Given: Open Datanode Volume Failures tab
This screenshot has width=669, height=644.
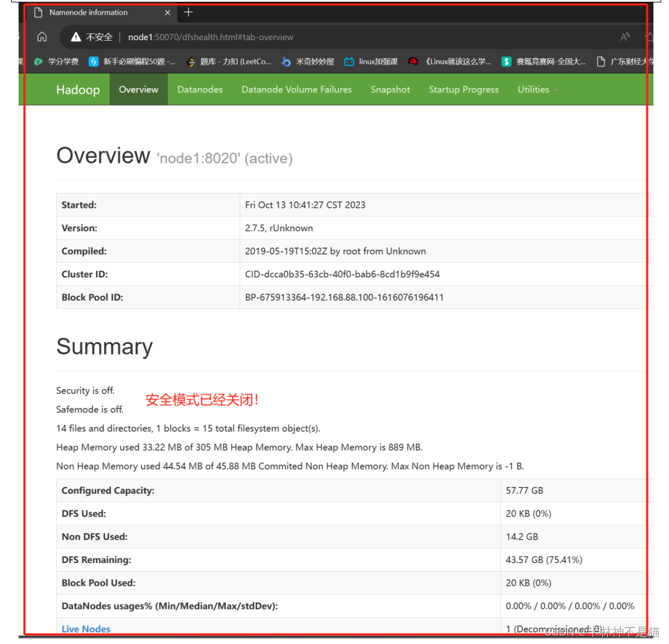Looking at the screenshot, I should (x=296, y=90).
